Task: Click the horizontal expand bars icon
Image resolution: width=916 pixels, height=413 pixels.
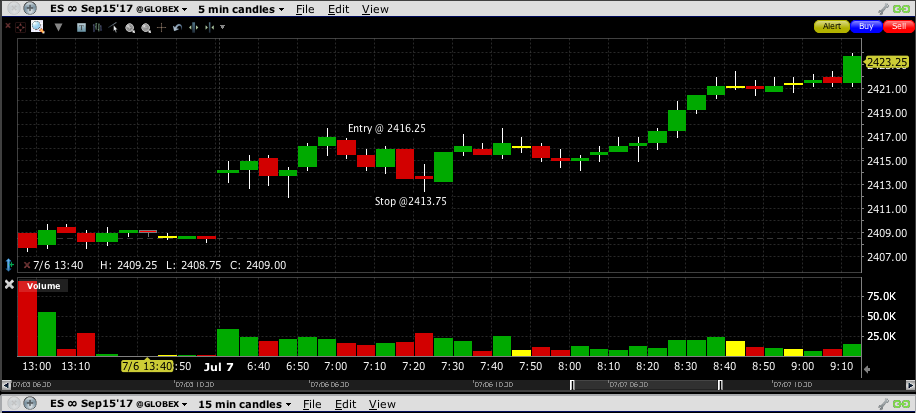Action: 193,27
